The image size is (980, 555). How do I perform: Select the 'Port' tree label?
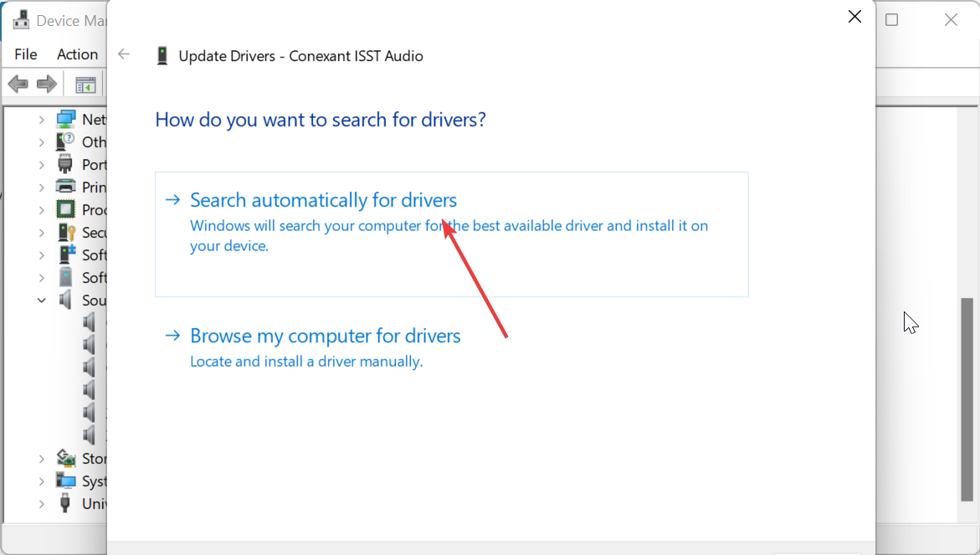point(94,164)
